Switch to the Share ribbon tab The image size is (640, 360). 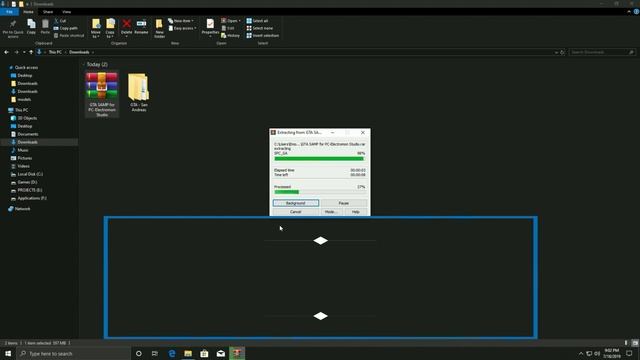pyautogui.click(x=48, y=12)
